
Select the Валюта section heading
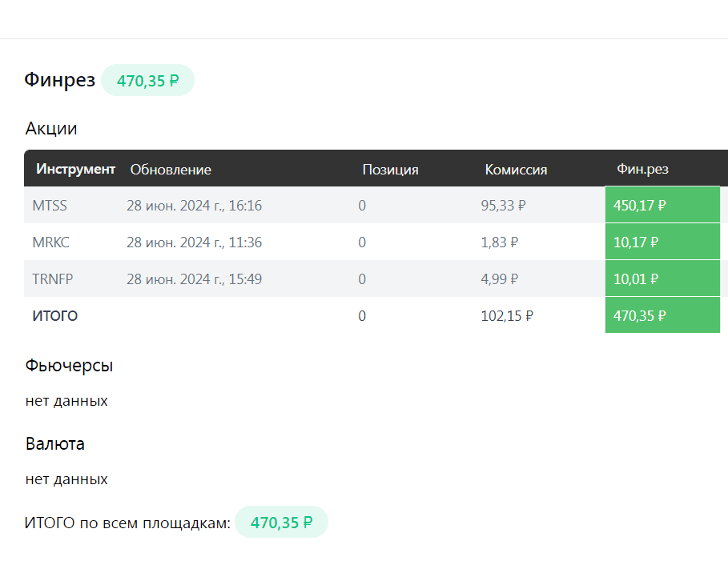click(x=54, y=444)
